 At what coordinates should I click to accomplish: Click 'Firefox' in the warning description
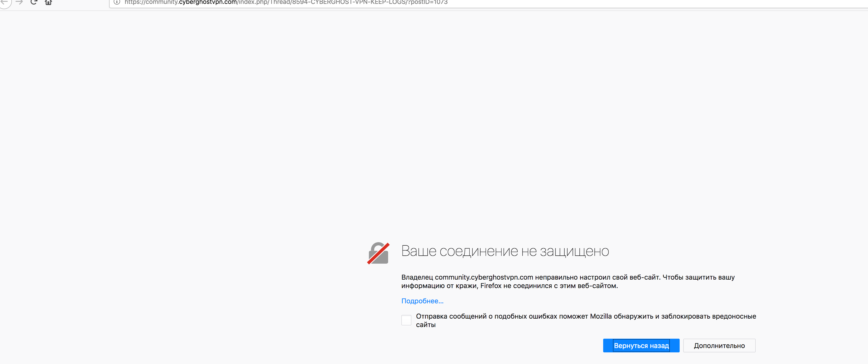tap(491, 286)
